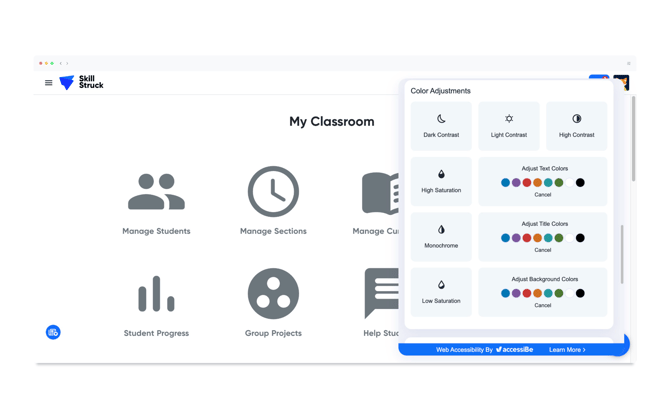Open the hamburger navigation menu
Screen dimensions: 670x418
pos(49,82)
